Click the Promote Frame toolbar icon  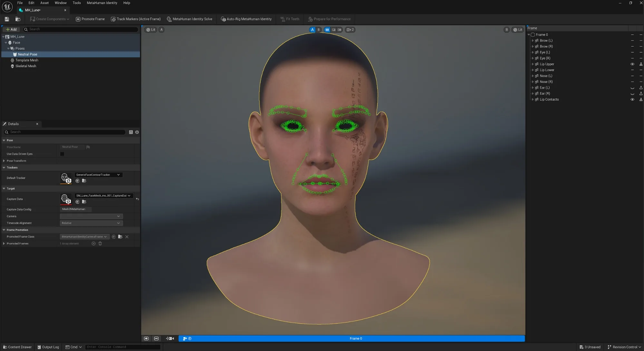(x=78, y=19)
